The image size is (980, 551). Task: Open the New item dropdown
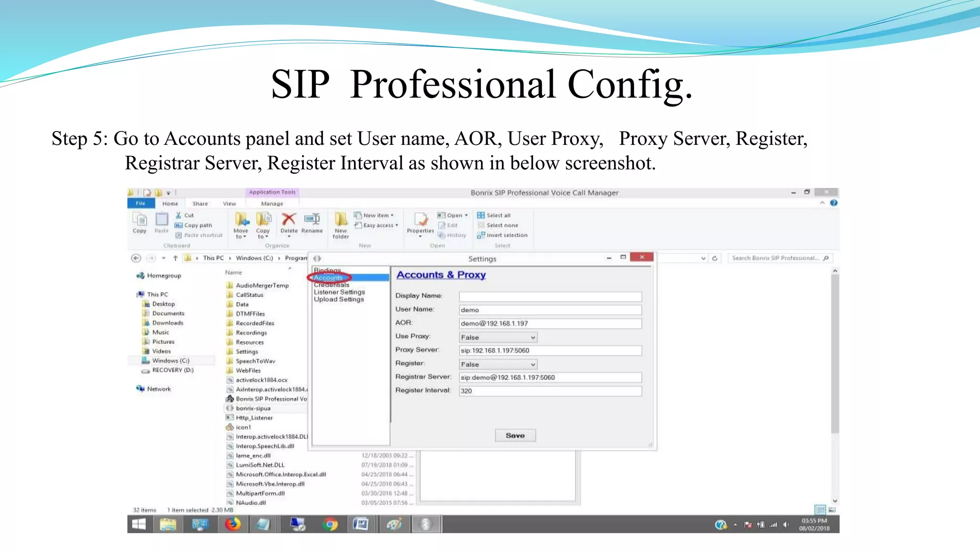tap(374, 215)
